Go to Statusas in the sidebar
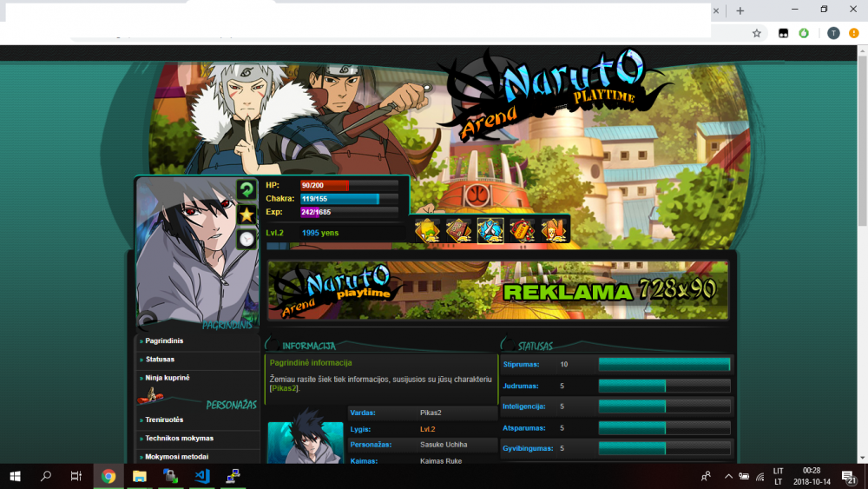The image size is (868, 489). pos(160,360)
